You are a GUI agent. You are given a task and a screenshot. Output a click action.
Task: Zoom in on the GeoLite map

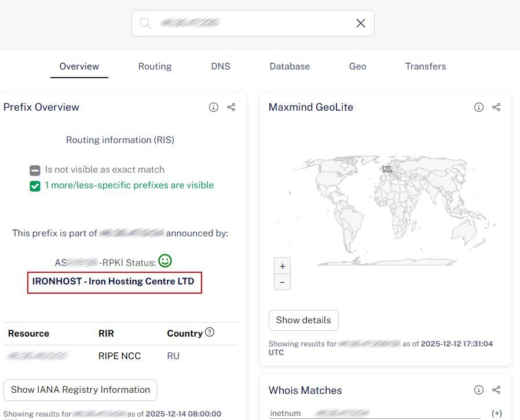click(282, 266)
